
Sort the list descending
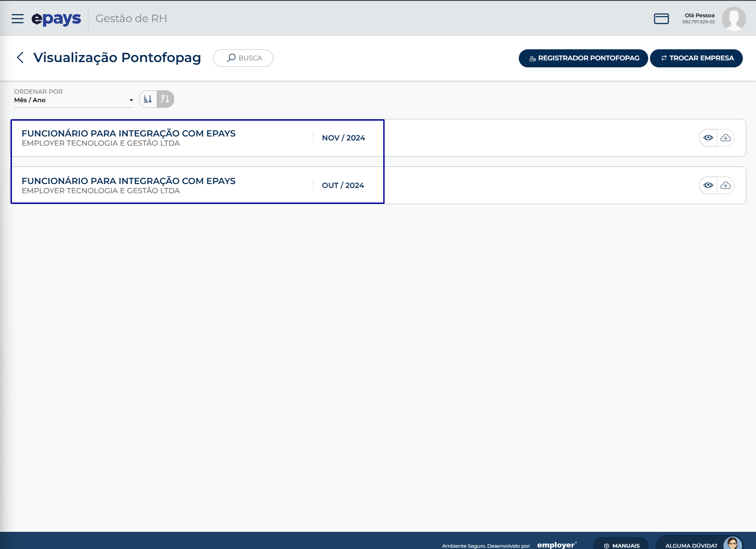pyautogui.click(x=165, y=99)
